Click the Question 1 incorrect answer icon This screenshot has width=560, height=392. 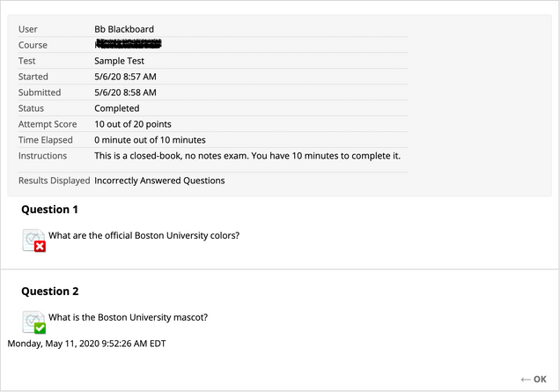pos(34,240)
